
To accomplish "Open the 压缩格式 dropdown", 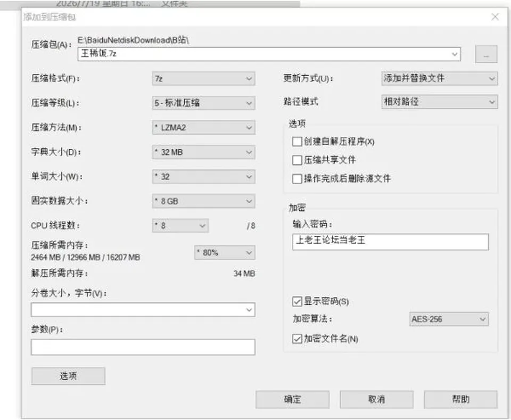I will click(x=204, y=79).
